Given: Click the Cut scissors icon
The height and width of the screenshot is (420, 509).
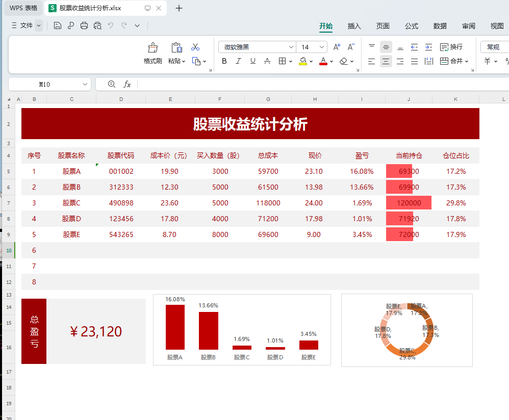Looking at the screenshot, I should pos(195,46).
